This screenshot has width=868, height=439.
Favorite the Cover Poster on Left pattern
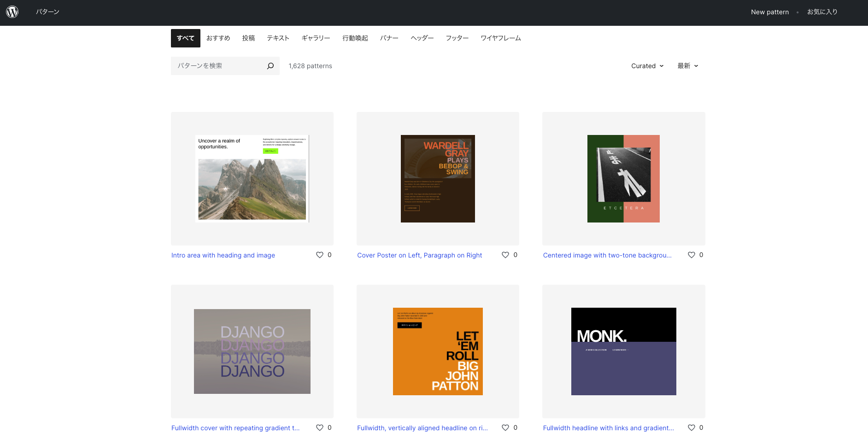[x=505, y=255]
